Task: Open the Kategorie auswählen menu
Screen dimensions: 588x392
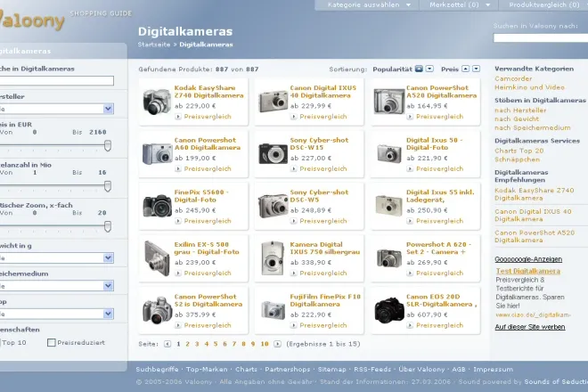Action: coord(369,4)
